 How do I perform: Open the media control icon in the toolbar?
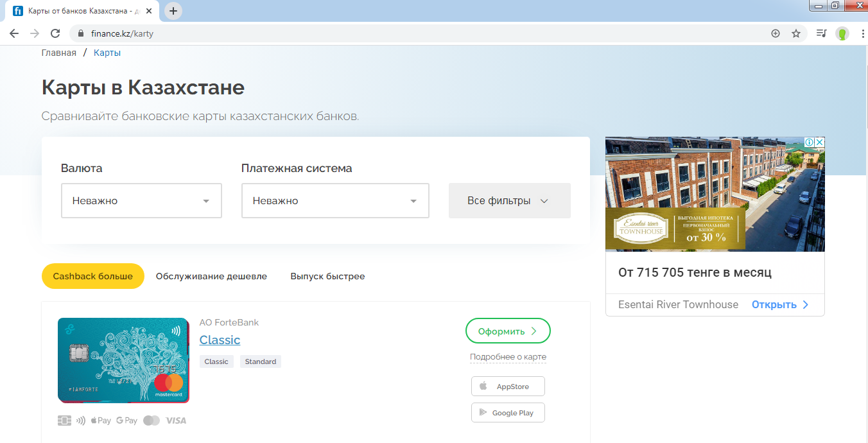[821, 33]
